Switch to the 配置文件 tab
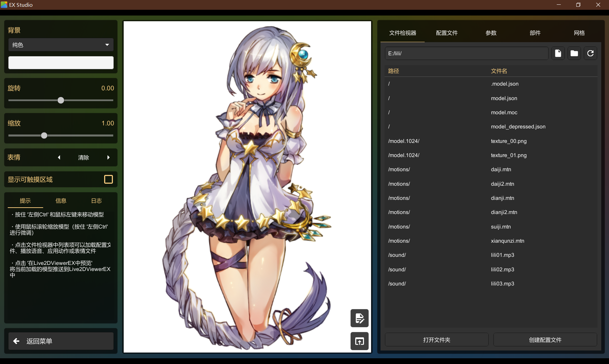Image resolution: width=609 pixels, height=364 pixels. (447, 33)
